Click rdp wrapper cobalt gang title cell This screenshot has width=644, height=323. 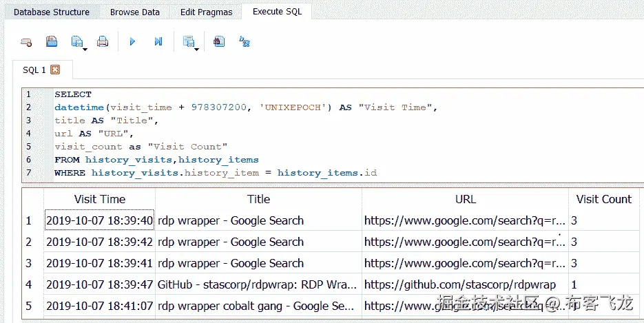[259, 306]
